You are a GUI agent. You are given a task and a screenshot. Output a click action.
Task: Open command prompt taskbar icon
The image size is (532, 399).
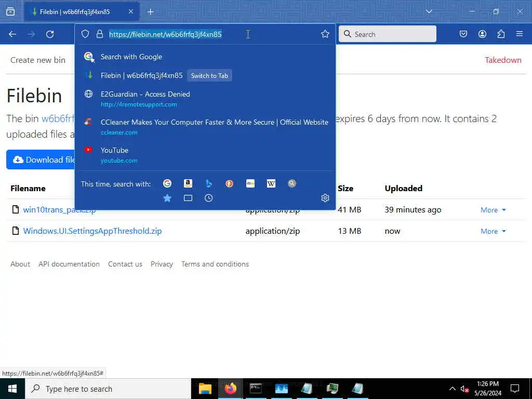(x=256, y=389)
